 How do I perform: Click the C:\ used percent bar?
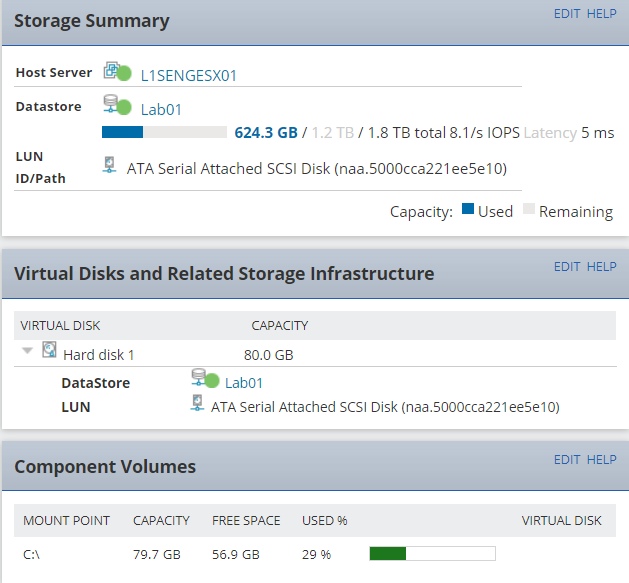pyautogui.click(x=432, y=554)
